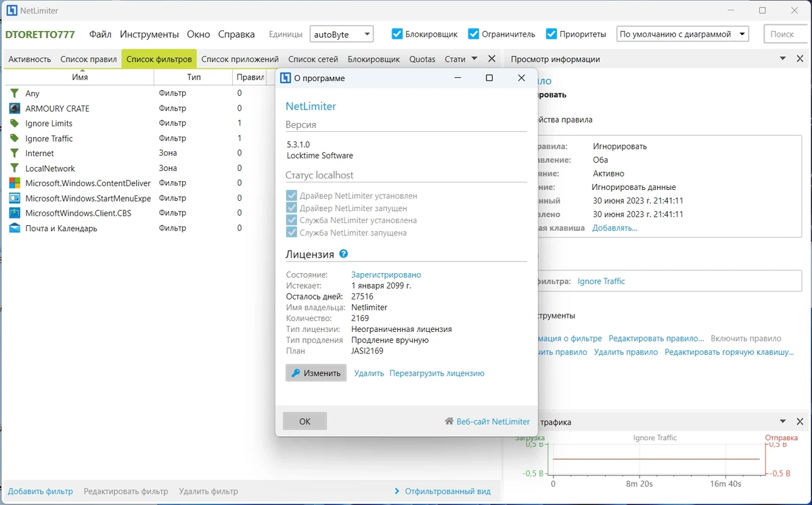This screenshot has height=505, width=812.
Task: Close the Просмотр информации panel
Action: coord(800,59)
